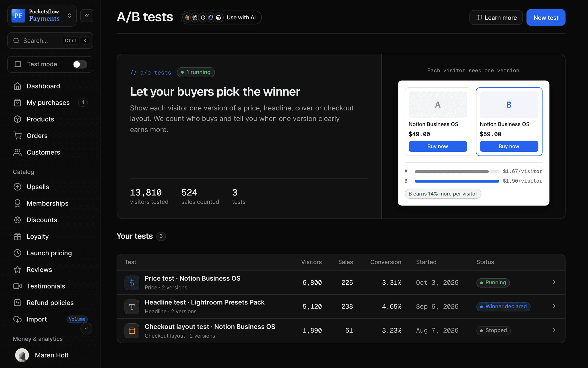Screen dimensions: 588x368
Task: Open Checkout layout test row chevron
Action: tap(554, 330)
